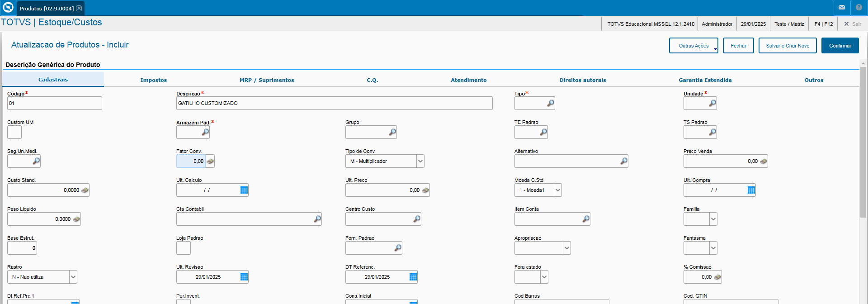Open the Forn. Padrao lookup magnifier

coord(398,248)
